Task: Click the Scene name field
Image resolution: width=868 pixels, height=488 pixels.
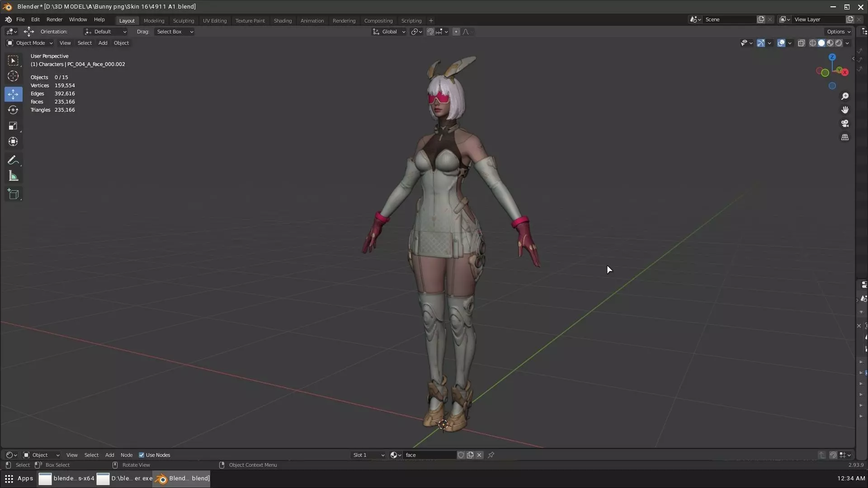Action: coord(729,19)
